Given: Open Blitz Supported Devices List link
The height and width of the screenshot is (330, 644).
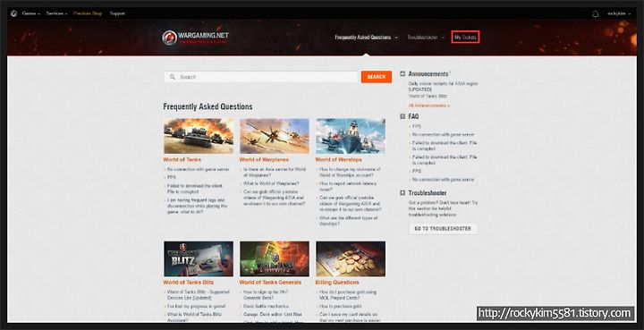Looking at the screenshot, I should click(x=198, y=295).
